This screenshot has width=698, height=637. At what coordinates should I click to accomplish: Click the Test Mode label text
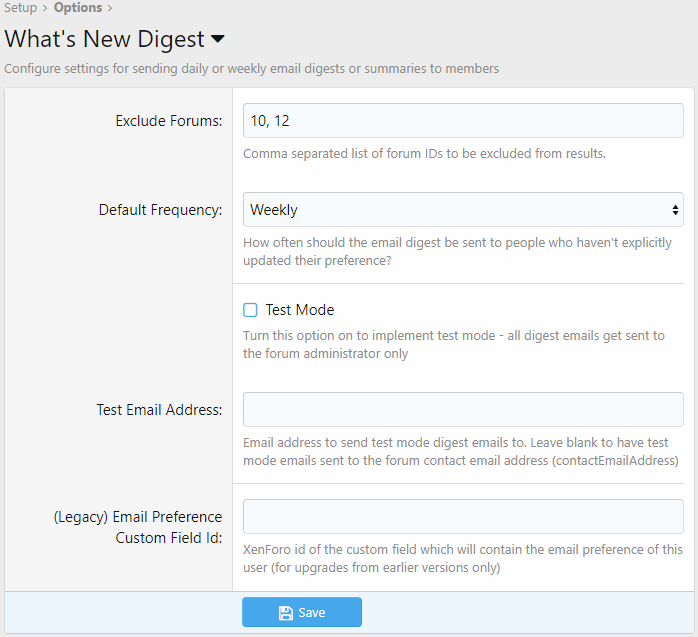[300, 310]
